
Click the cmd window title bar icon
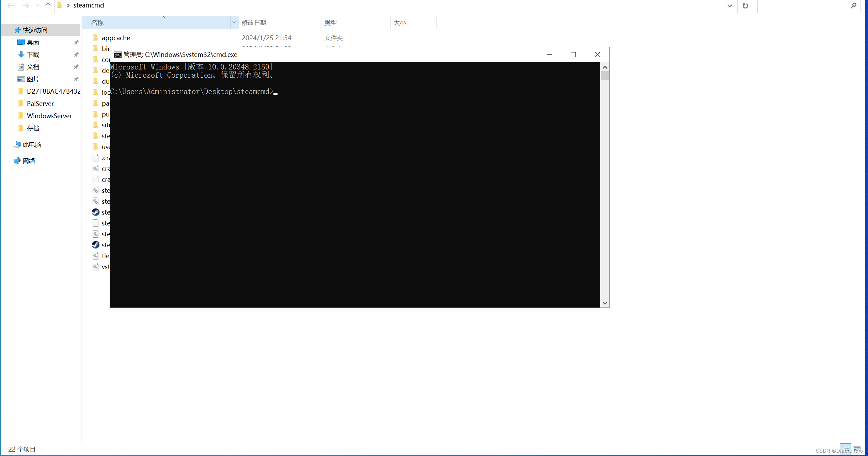[118, 55]
